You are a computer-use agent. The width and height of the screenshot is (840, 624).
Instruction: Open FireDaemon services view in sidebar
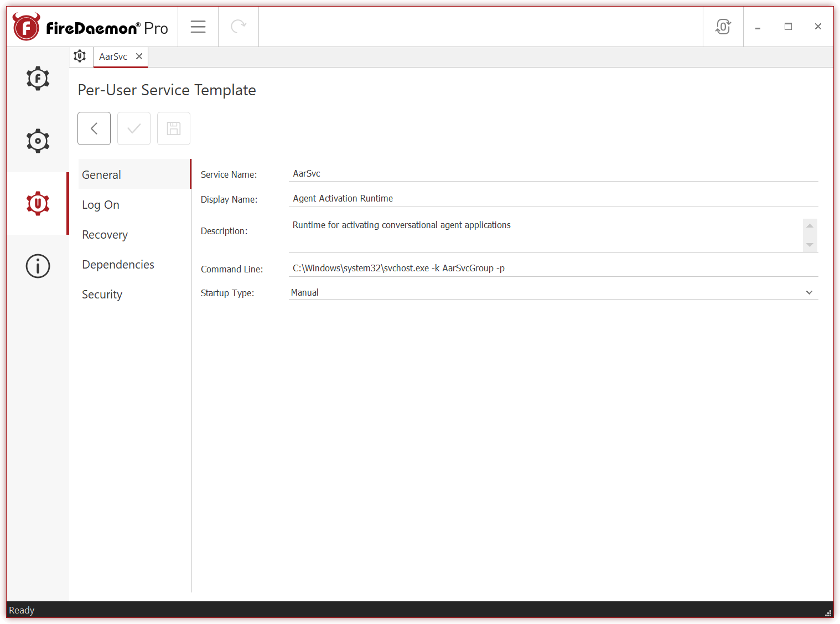[38, 78]
